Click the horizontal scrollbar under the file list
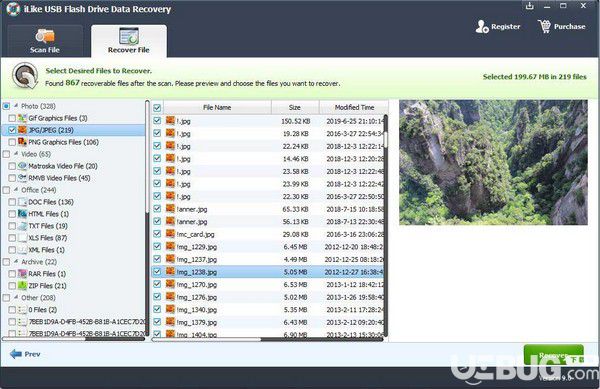 pos(268,339)
